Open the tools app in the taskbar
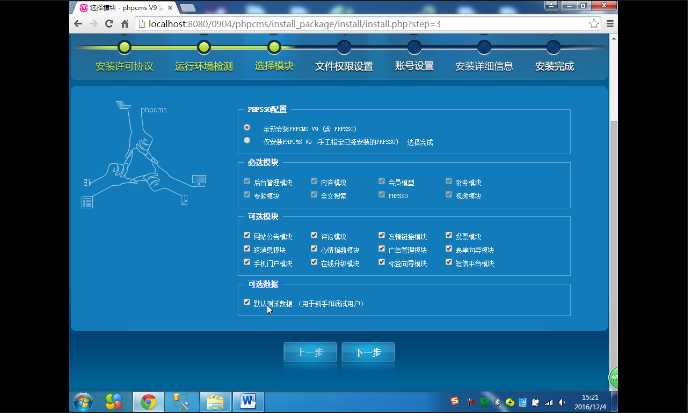 (x=181, y=402)
